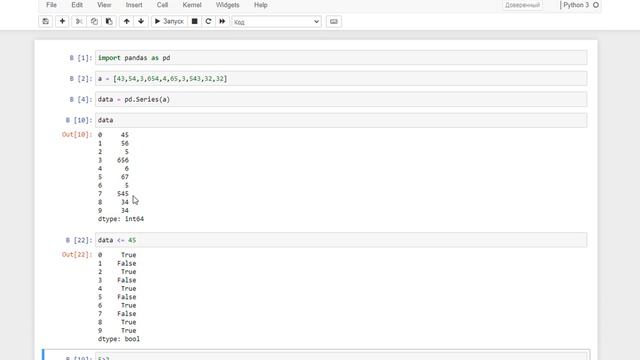Click the Python 3 kernel status circle
Image resolution: width=640 pixels, height=360 pixels.
596,5
